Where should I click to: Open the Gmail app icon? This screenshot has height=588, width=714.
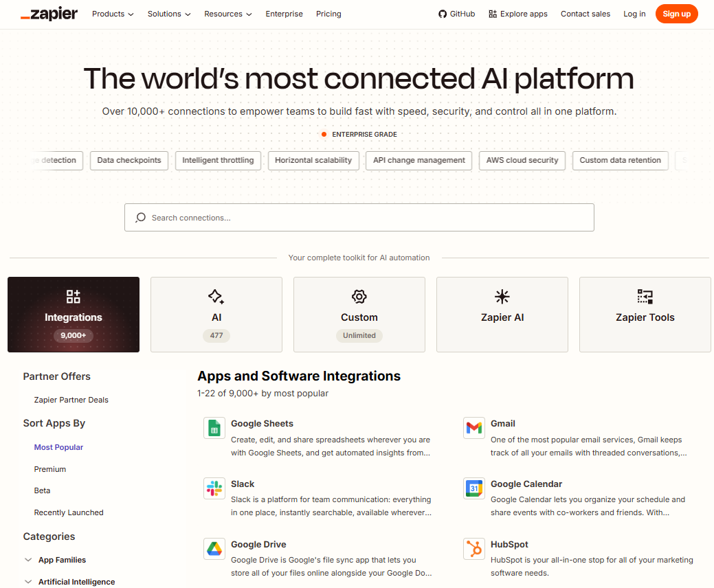(x=474, y=428)
